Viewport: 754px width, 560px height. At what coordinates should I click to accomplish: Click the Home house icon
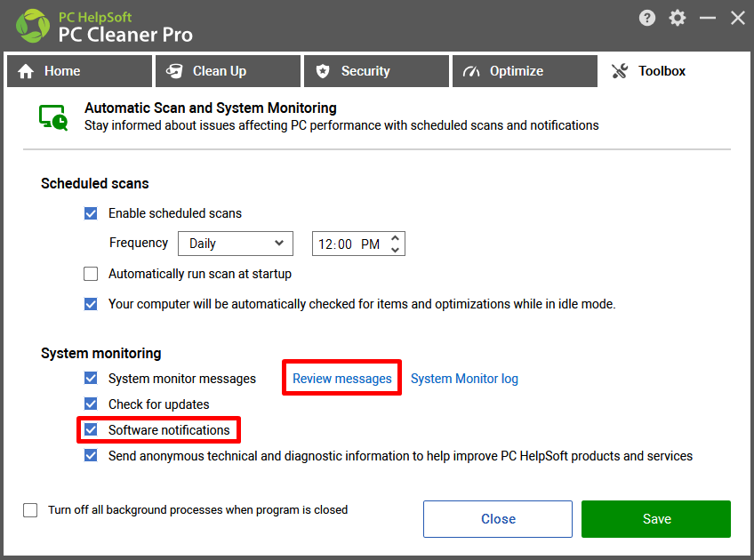(x=26, y=71)
